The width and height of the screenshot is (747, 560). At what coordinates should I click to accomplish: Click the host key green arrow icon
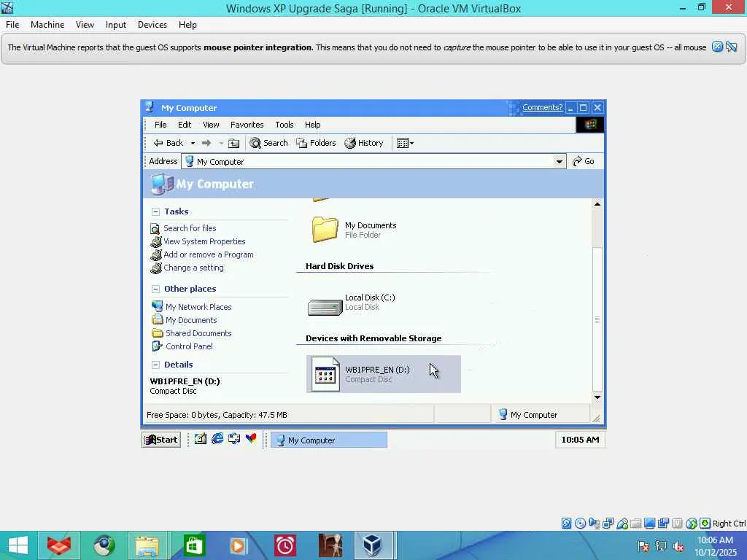click(705, 524)
